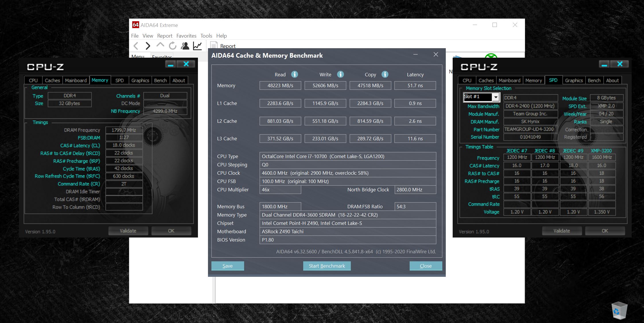Open AIDA64 Help menu
Screen dimensions: 644x323
point(221,36)
